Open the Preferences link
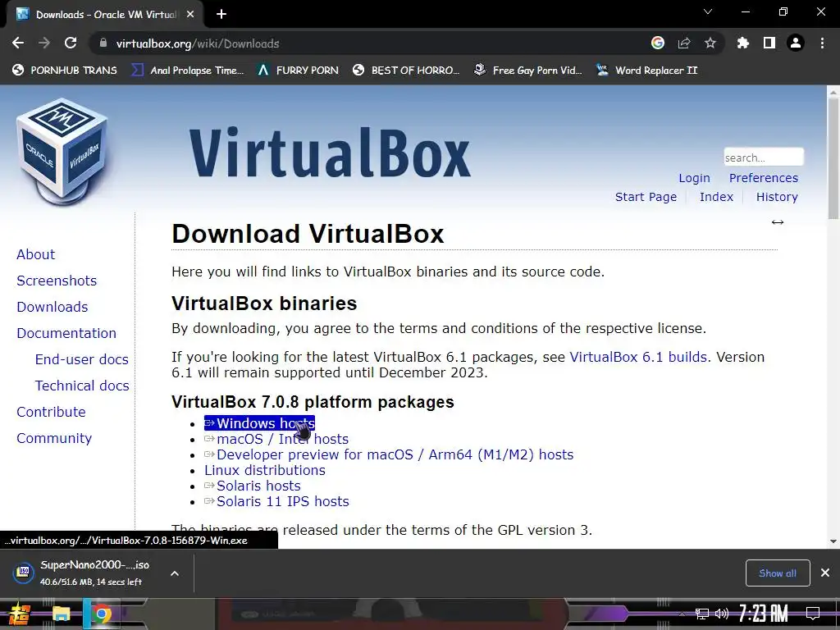 click(764, 178)
